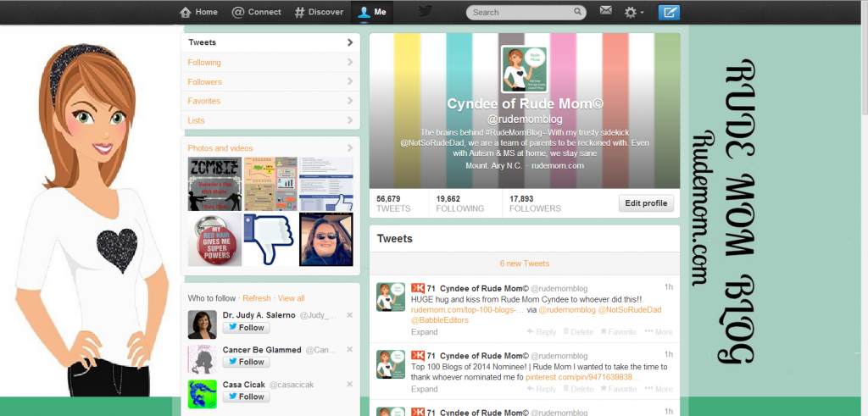Click the chevron next to Following
868x416 pixels.
point(350,63)
